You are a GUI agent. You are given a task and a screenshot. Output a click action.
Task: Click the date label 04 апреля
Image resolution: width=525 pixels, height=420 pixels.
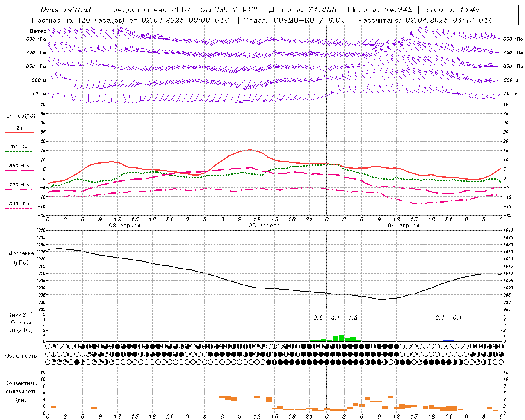[404, 226]
